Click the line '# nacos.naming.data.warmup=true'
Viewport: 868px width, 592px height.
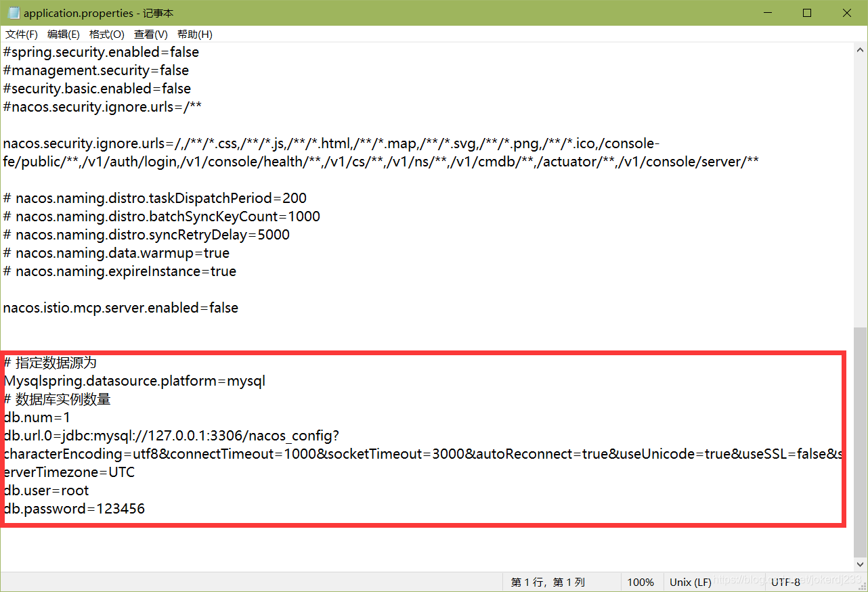116,253
